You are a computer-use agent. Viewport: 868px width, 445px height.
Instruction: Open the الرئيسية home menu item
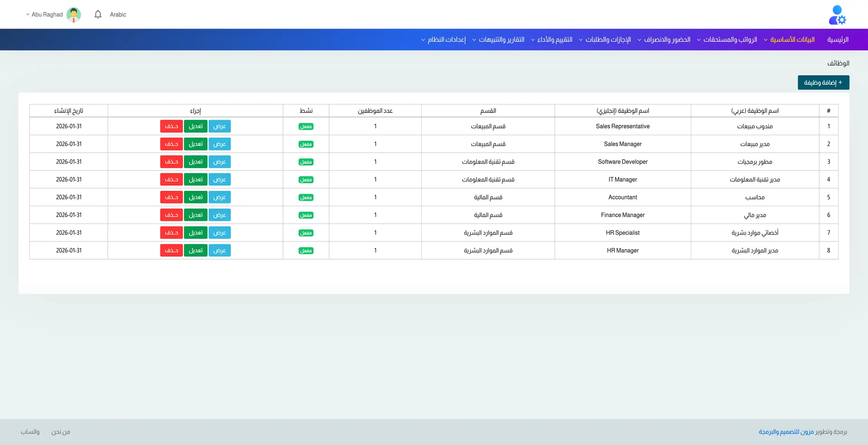[x=838, y=40]
